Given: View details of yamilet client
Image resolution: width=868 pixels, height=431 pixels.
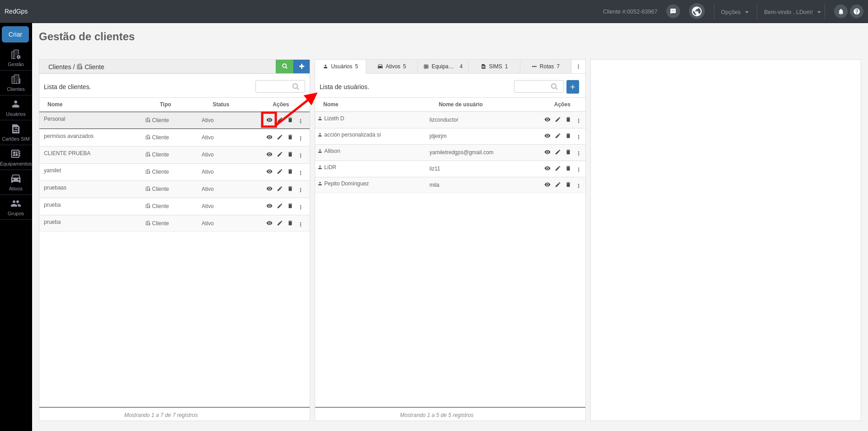Looking at the screenshot, I should coord(269,171).
